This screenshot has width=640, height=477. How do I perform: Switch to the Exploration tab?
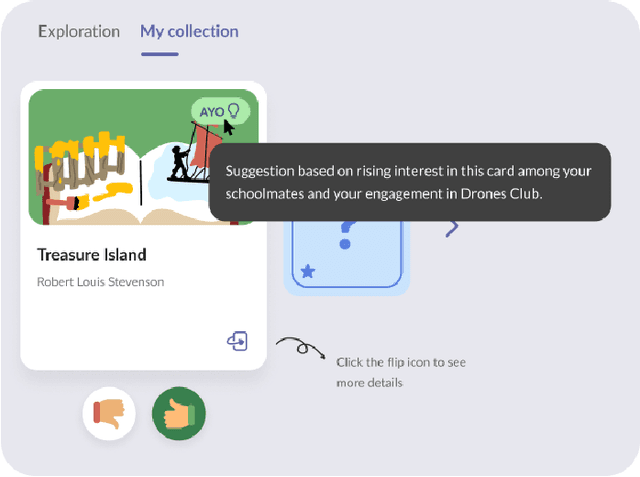coord(78,31)
